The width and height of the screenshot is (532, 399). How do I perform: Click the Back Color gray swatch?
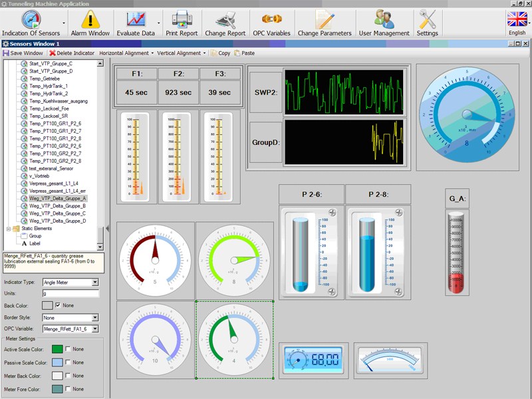click(47, 305)
